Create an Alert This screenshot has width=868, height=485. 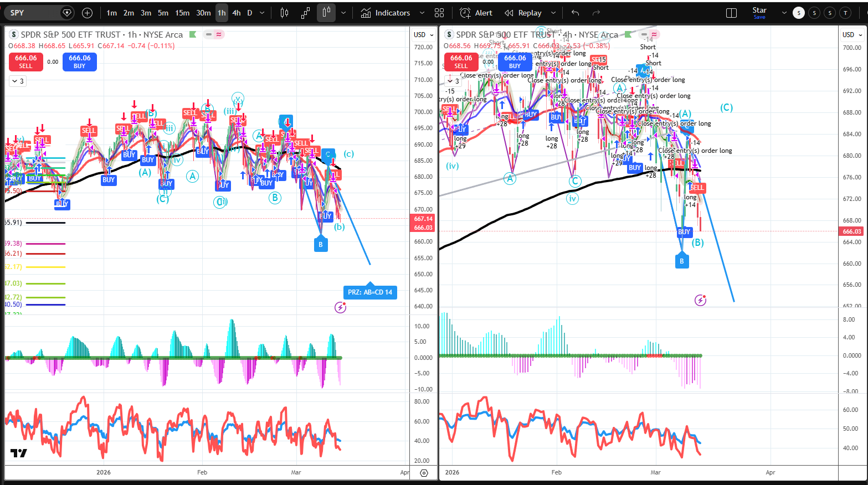pos(476,13)
